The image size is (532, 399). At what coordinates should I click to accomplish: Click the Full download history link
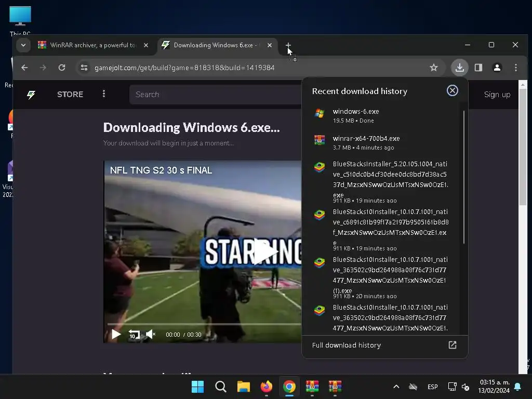click(347, 345)
